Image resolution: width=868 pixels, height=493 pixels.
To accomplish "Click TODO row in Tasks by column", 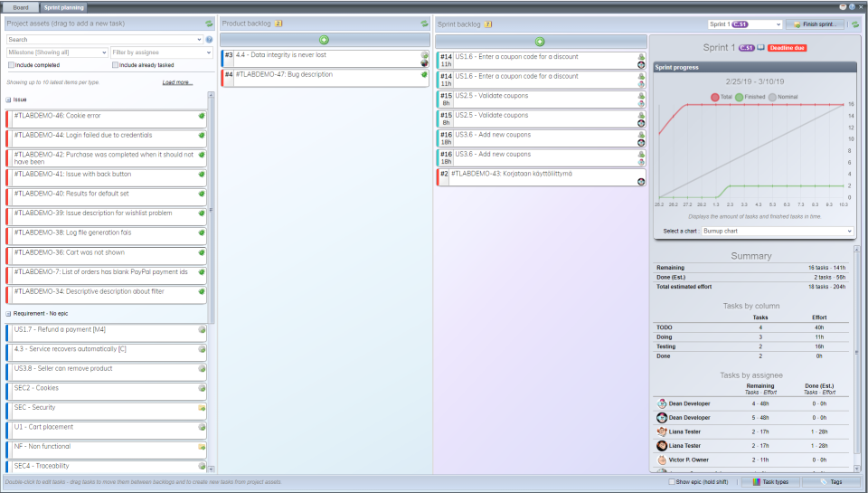I will point(751,327).
